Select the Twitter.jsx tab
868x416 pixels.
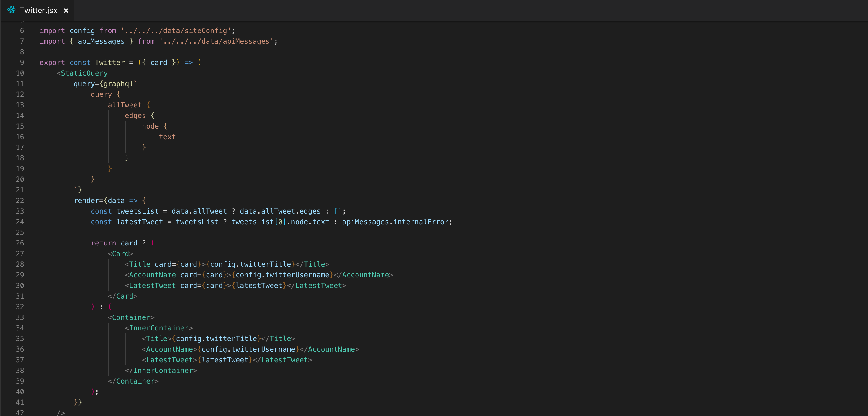38,10
